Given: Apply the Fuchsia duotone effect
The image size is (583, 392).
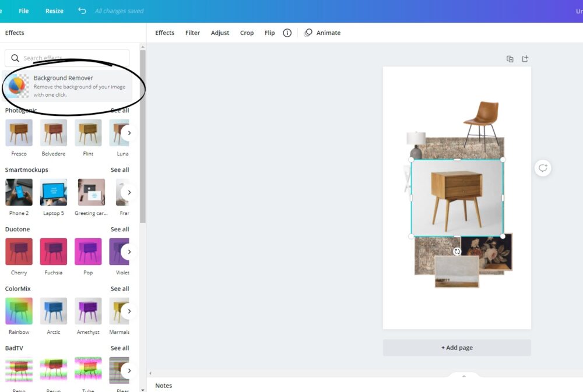Looking at the screenshot, I should click(x=54, y=252).
